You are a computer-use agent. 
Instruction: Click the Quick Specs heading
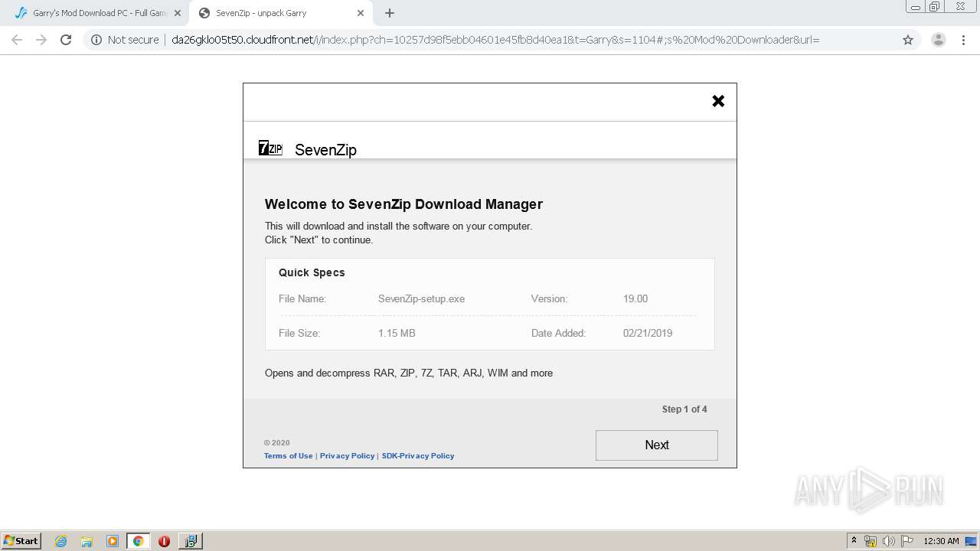[312, 272]
